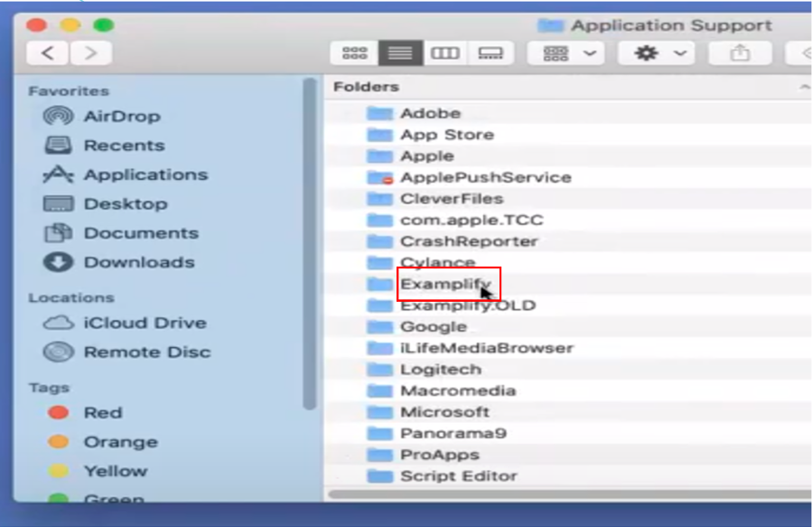Select the Macromedia folder

pos(441,391)
